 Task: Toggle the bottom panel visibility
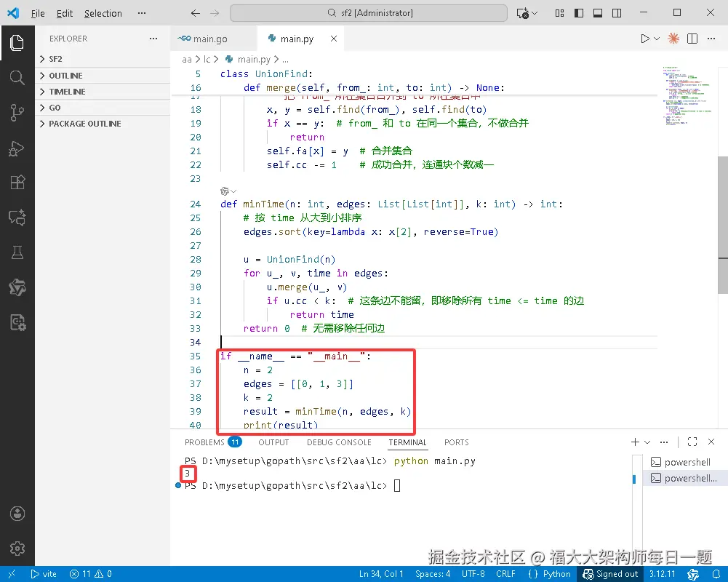598,13
